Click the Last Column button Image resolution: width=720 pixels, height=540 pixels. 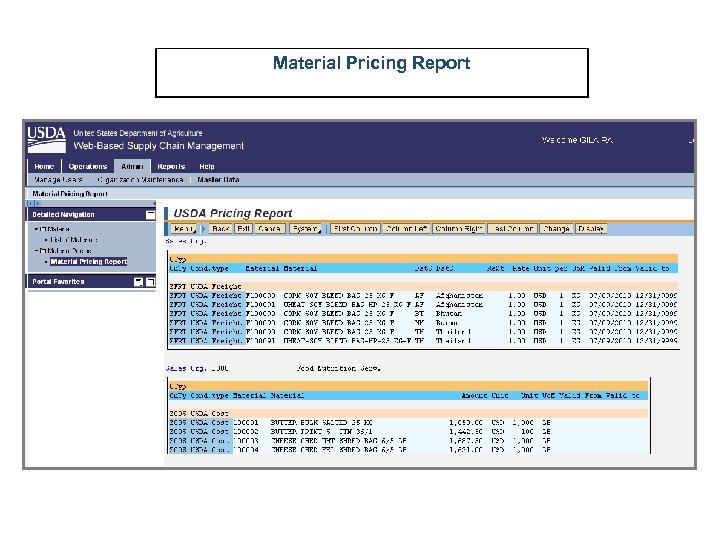pos(513,229)
